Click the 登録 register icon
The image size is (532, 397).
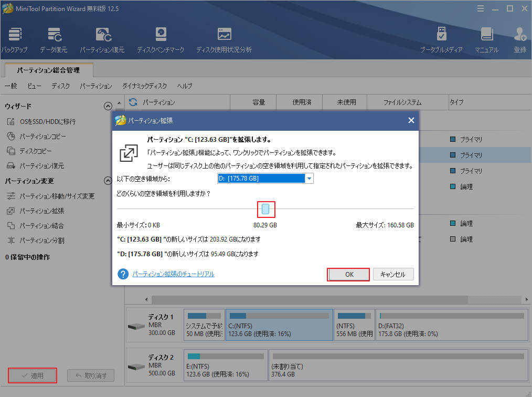[520, 40]
